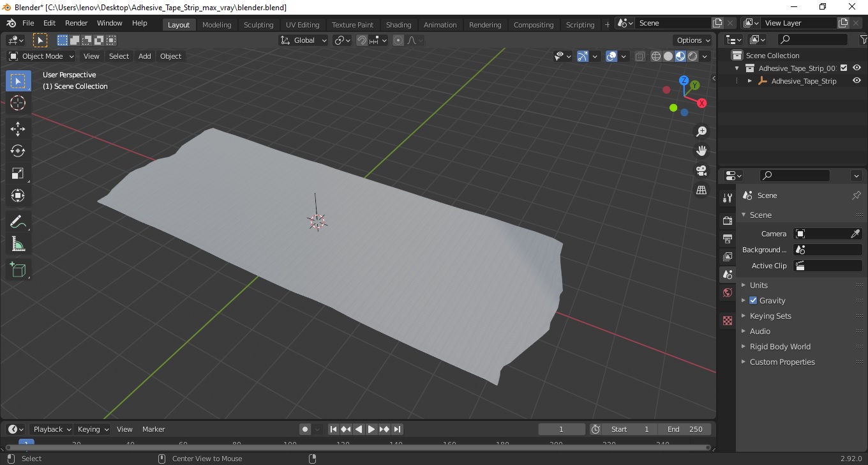Switch to Material Preview shading
868x465 pixels.
680,56
